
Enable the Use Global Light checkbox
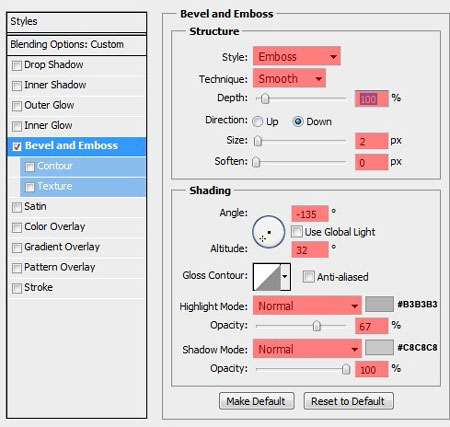click(x=297, y=231)
